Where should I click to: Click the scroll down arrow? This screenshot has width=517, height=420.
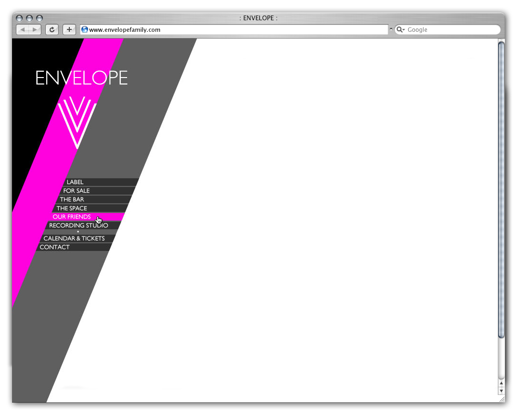point(501,391)
